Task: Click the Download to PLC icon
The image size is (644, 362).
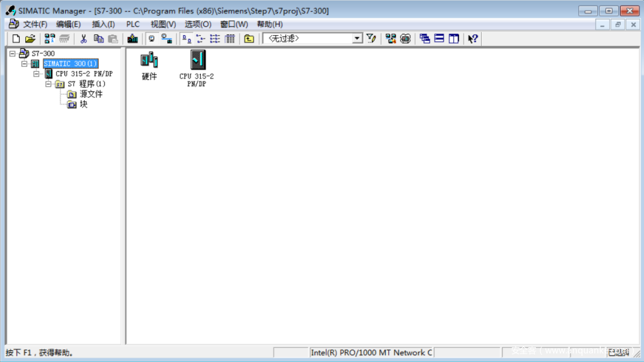Action: 132,39
